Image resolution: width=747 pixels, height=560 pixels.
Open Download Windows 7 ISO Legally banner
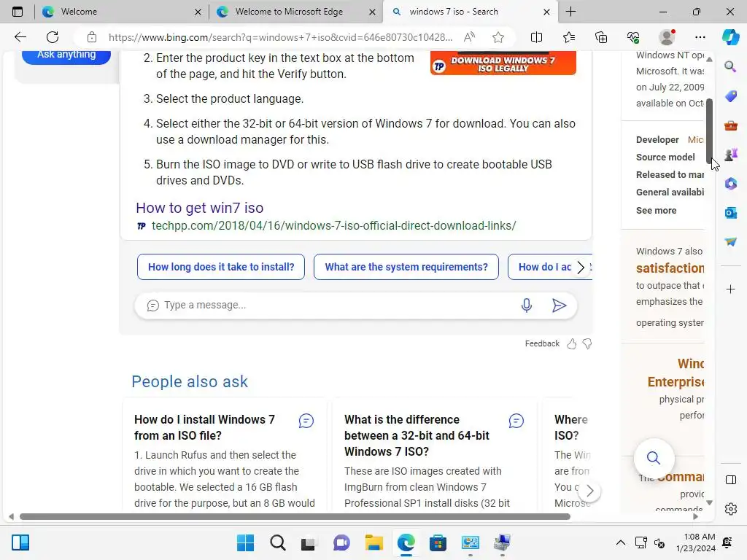coord(503,64)
